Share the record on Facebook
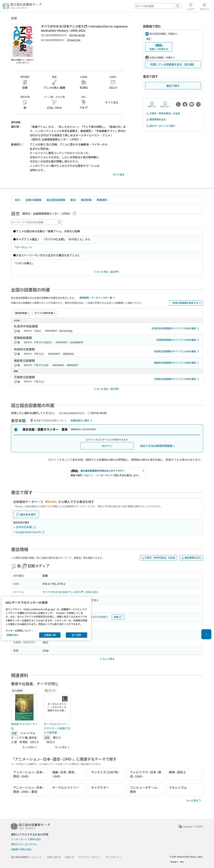214x868 pixels. (185, 104)
